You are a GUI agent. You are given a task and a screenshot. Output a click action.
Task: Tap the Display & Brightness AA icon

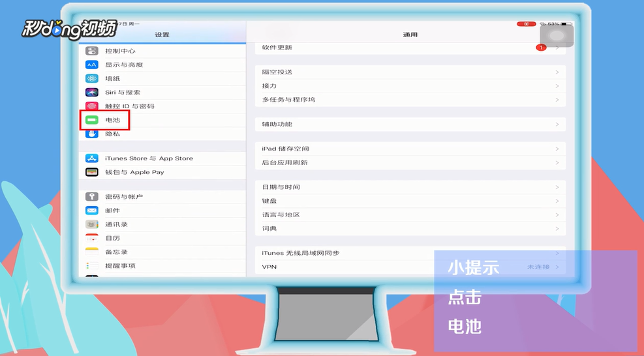91,65
